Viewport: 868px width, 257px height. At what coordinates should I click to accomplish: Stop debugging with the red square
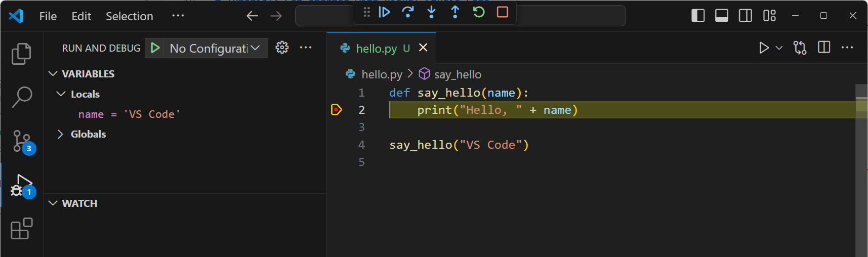point(502,12)
